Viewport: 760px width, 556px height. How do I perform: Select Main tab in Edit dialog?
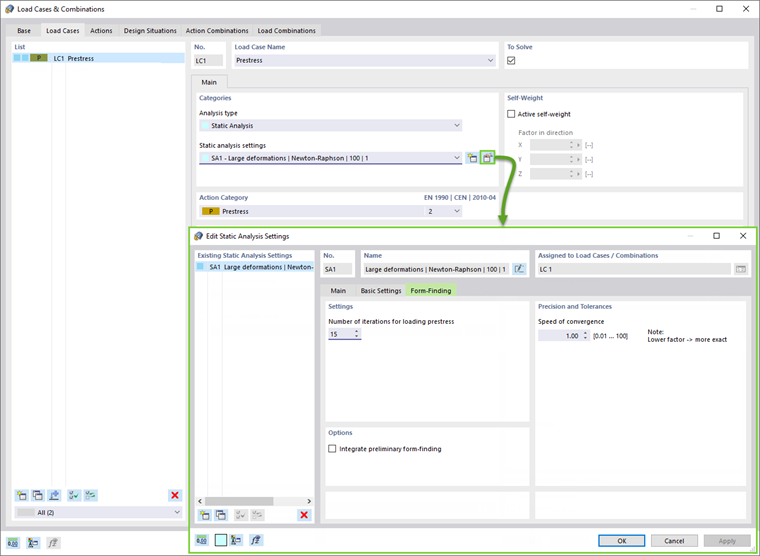[x=338, y=291]
